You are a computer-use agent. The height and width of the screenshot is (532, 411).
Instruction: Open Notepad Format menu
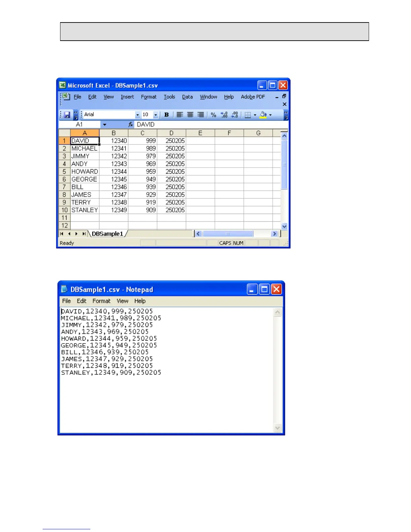pyautogui.click(x=101, y=301)
